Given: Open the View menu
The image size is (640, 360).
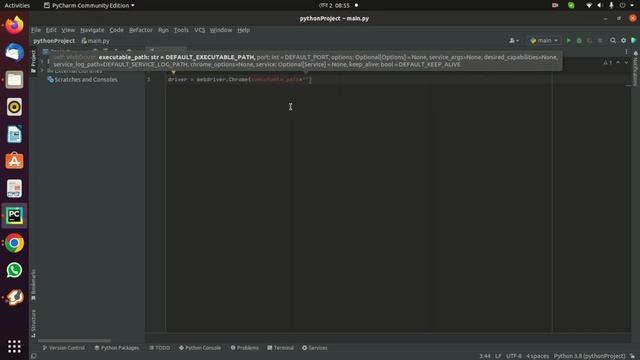Looking at the screenshot, I should [68, 30].
